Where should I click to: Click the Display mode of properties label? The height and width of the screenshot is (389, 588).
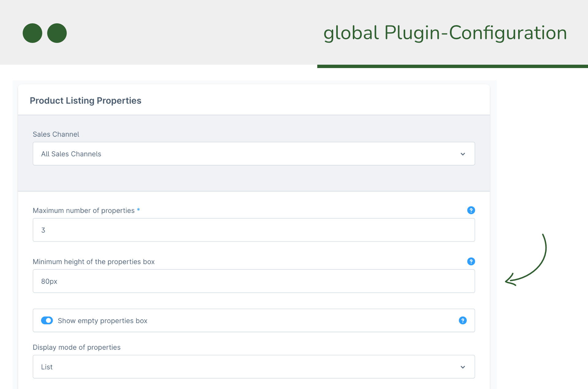tap(77, 347)
